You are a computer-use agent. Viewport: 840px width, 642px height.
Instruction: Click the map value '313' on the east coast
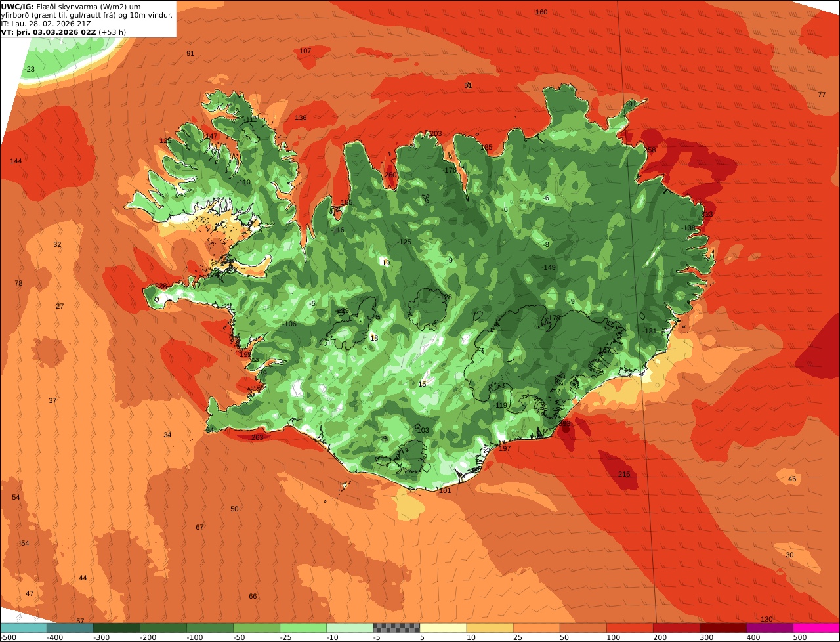(707, 215)
